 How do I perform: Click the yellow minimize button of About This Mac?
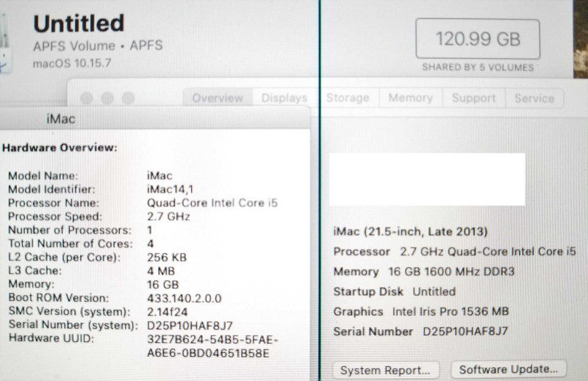(107, 98)
